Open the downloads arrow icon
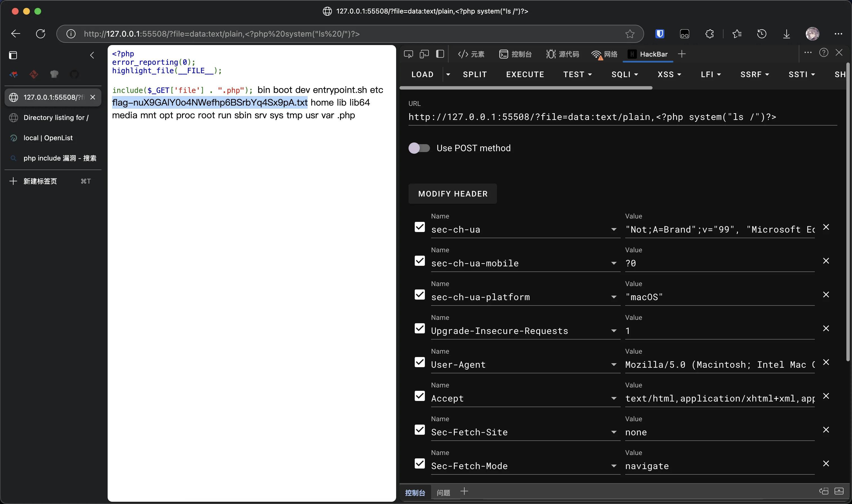852x504 pixels. coord(786,34)
